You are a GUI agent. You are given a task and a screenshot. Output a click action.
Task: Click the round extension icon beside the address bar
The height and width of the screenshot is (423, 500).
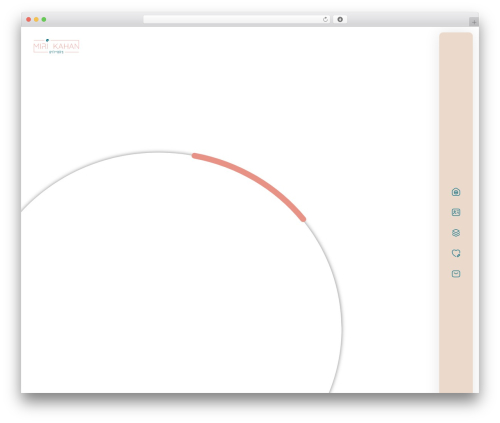point(340,19)
